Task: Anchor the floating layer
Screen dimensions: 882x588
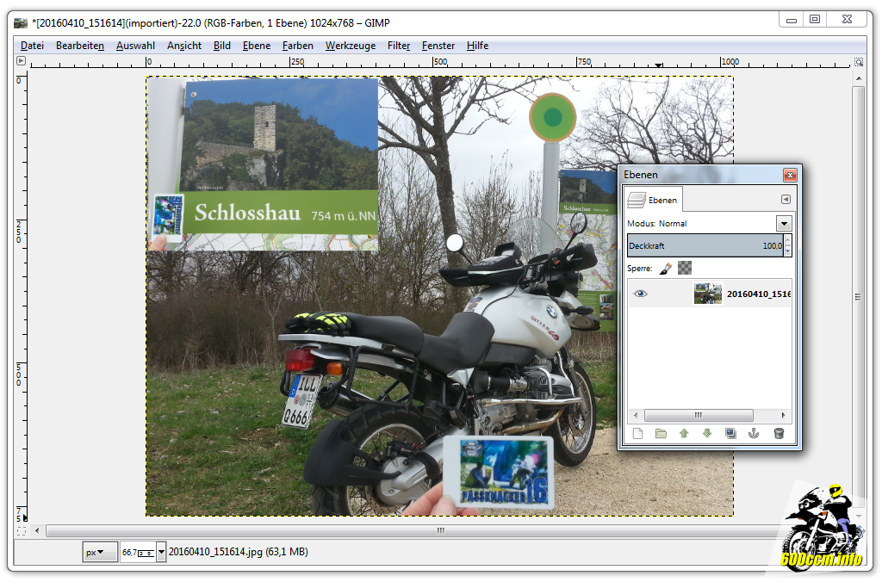Action: pyautogui.click(x=754, y=434)
